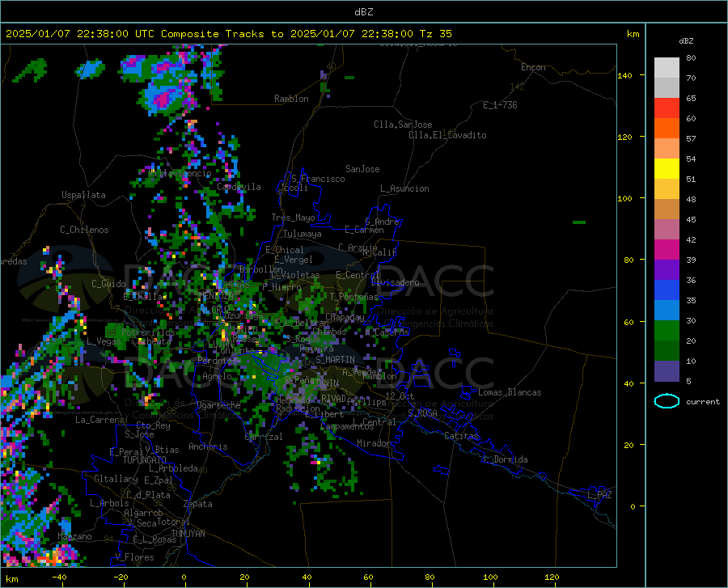
Task: Click the 2025/01/07 22:38:00 UTC timestamp text
Action: pyautogui.click(x=80, y=34)
